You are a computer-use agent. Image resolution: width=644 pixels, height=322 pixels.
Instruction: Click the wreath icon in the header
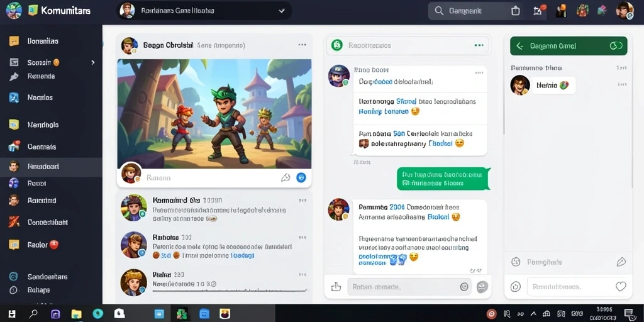click(582, 11)
